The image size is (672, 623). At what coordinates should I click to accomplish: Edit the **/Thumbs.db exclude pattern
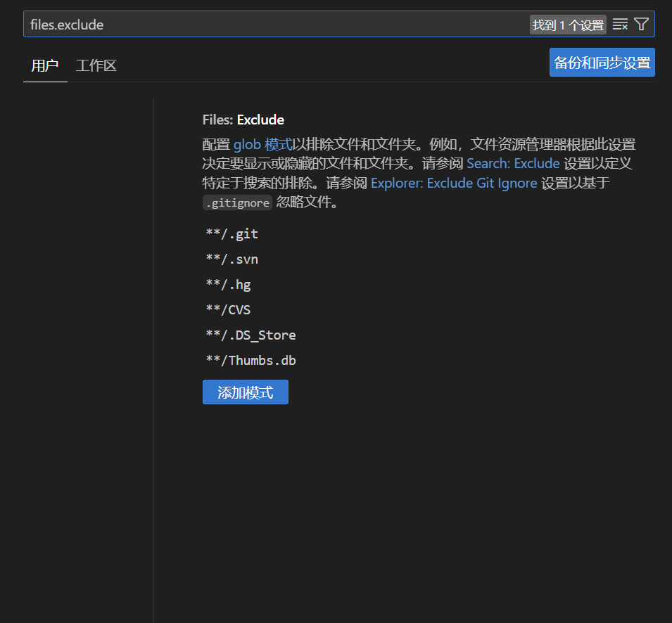tap(249, 360)
